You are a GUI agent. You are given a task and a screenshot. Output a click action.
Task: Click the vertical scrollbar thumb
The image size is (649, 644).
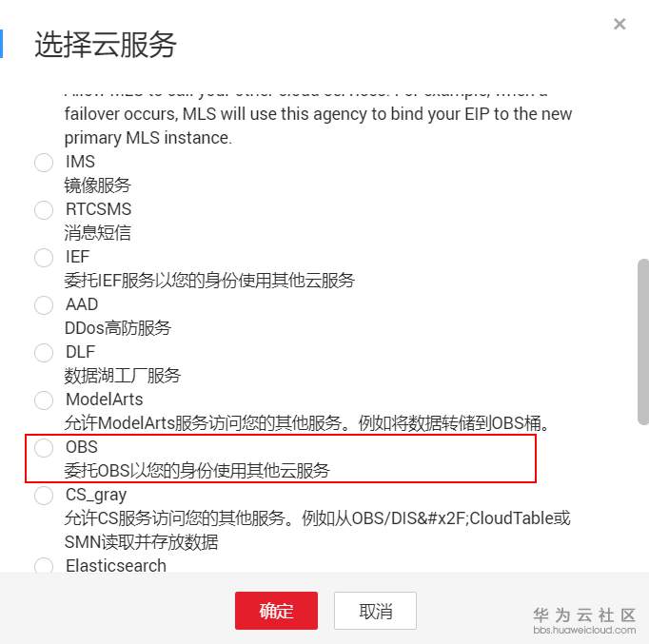coord(643,342)
